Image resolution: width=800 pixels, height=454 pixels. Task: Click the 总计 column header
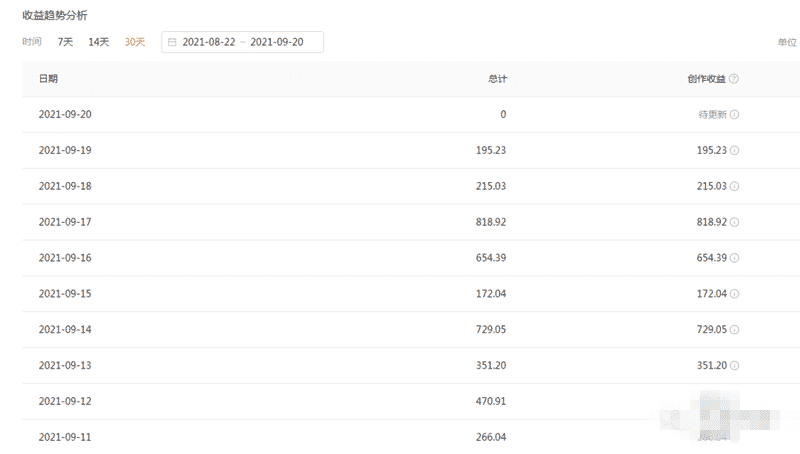pos(497,79)
